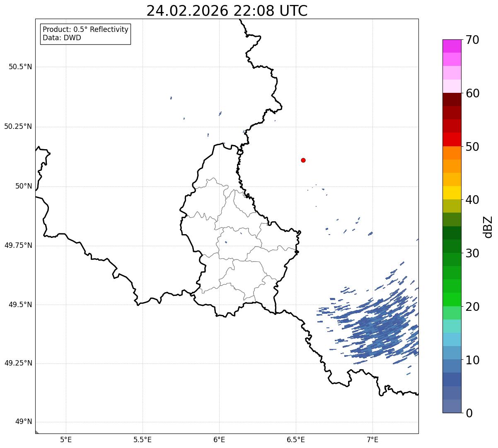The width and height of the screenshot is (498, 448).
Task: Click the small radar echo inside Luxembourg
Action: tap(226, 242)
